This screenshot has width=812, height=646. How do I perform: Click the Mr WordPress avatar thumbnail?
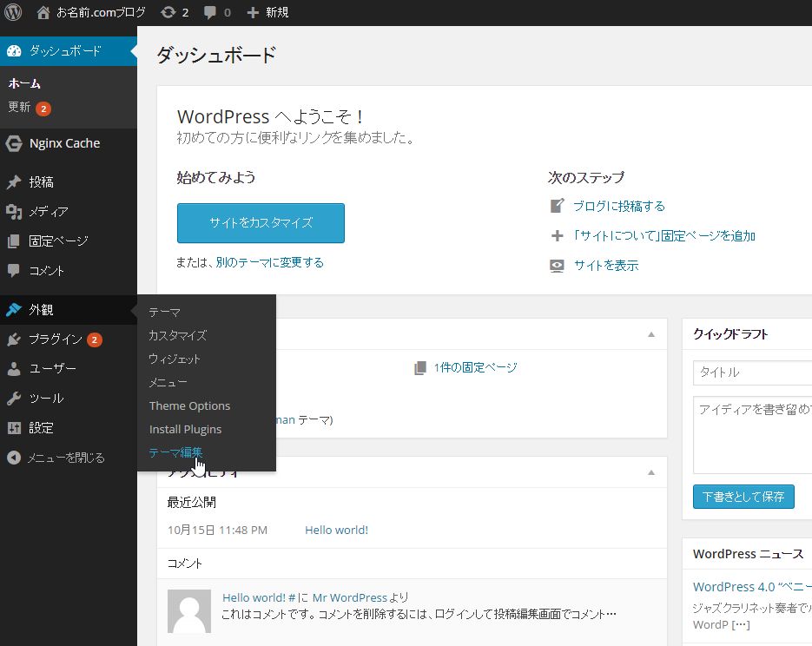pyautogui.click(x=189, y=611)
